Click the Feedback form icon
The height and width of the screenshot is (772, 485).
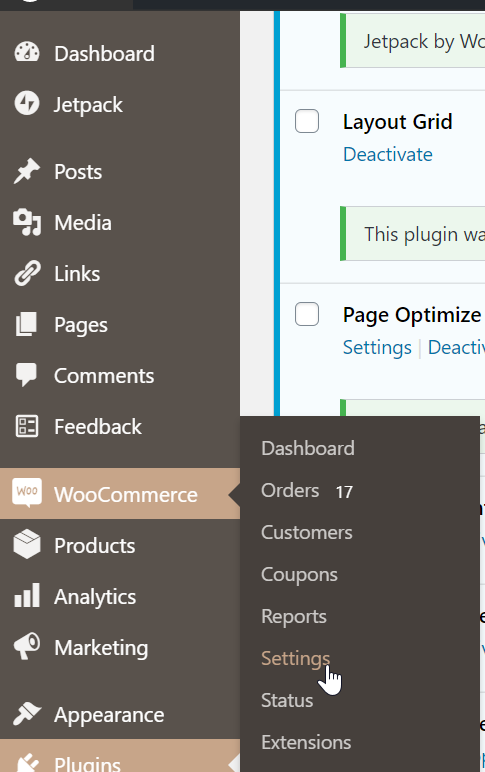coord(27,426)
